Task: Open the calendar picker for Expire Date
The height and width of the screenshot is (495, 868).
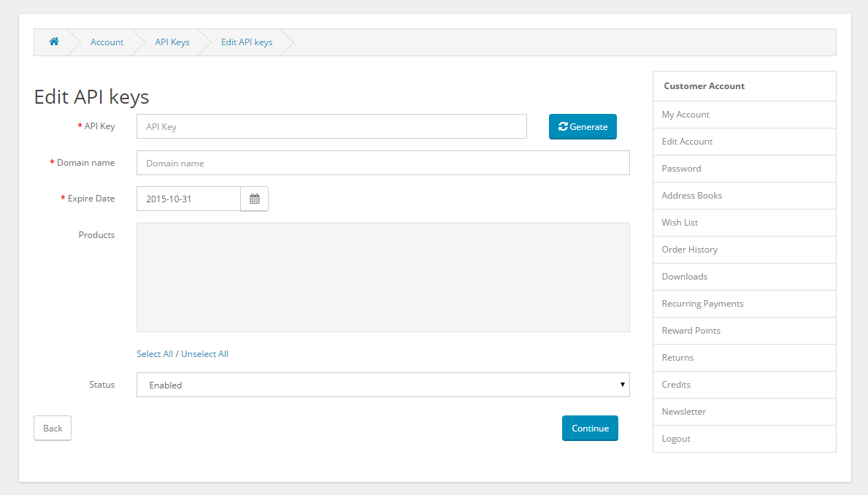Action: [x=254, y=198]
